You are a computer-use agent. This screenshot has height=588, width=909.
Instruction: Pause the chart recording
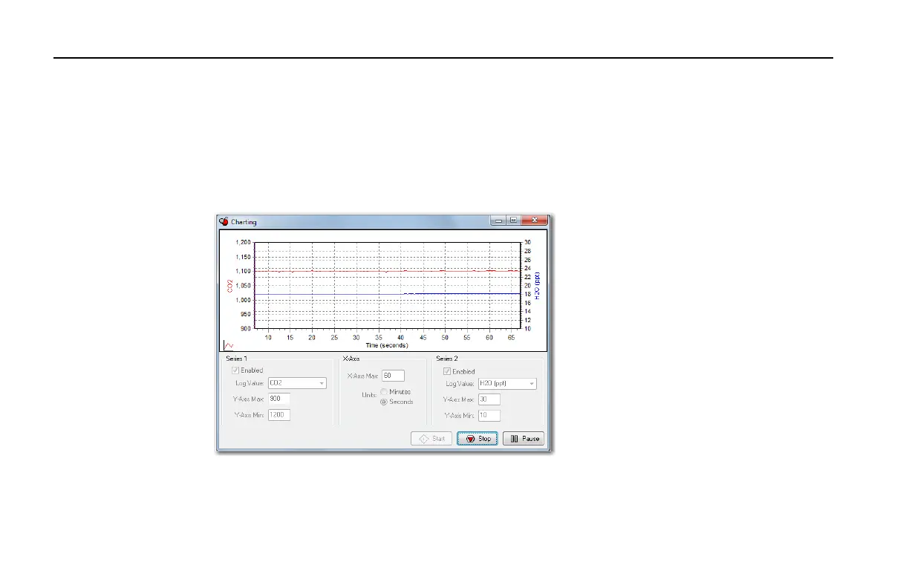524,439
